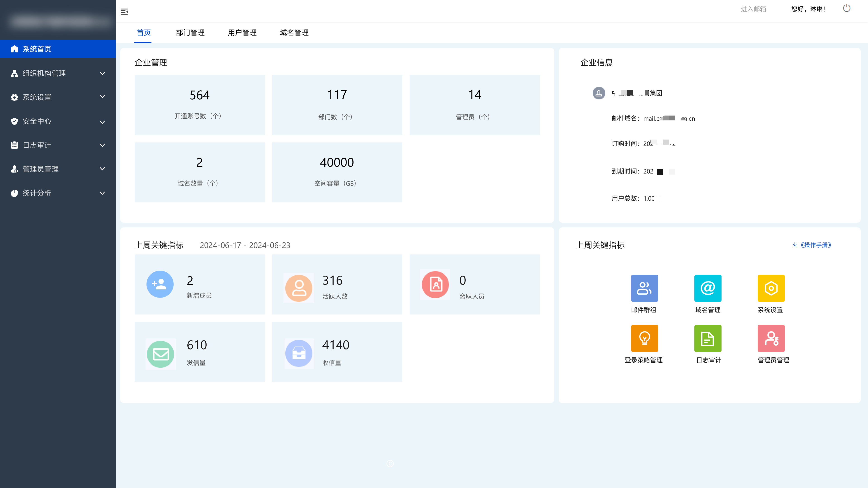Click the green 发信量 envelope icon

160,354
